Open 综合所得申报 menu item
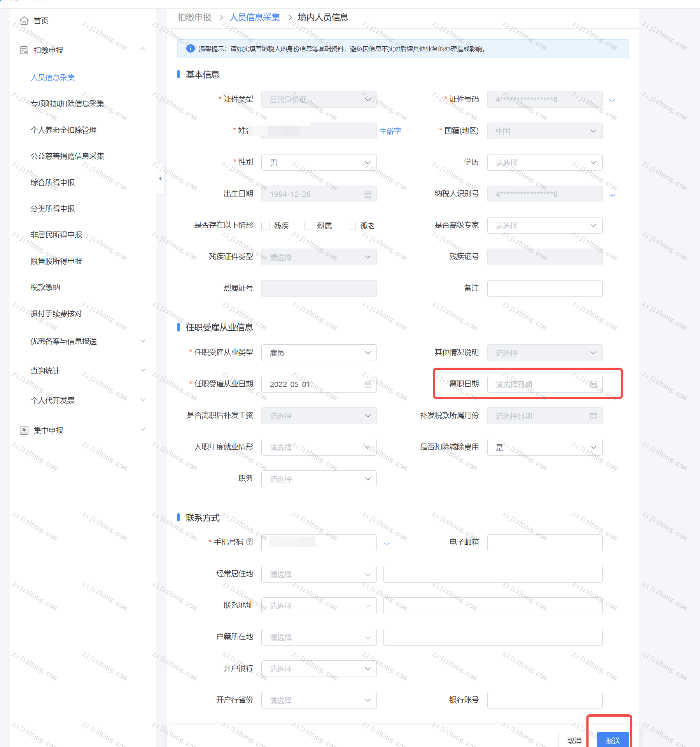The image size is (700, 747). (x=52, y=182)
